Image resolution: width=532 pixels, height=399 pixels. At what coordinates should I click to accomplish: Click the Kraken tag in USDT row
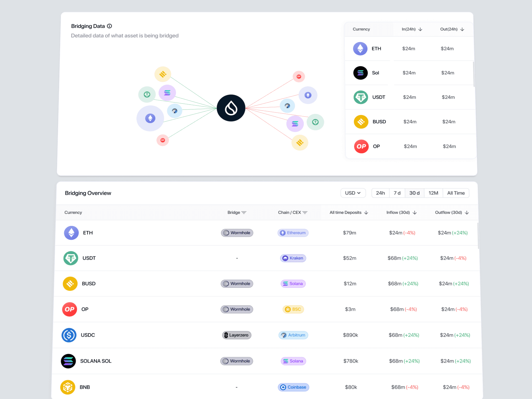pos(293,258)
